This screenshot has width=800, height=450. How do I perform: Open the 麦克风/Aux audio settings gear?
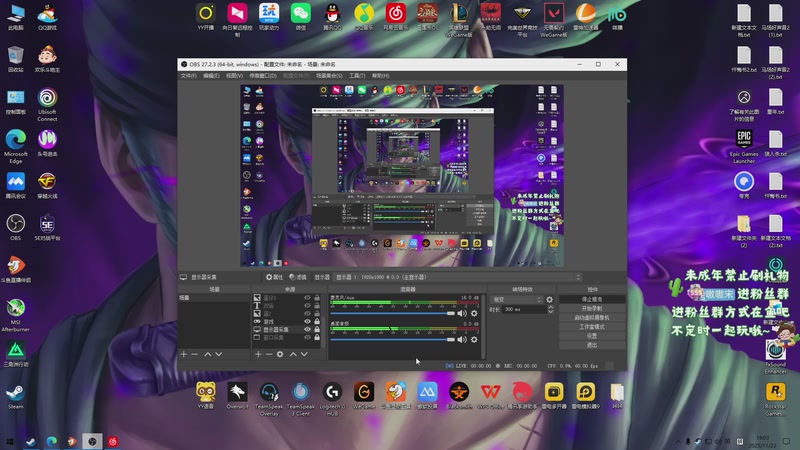point(474,313)
